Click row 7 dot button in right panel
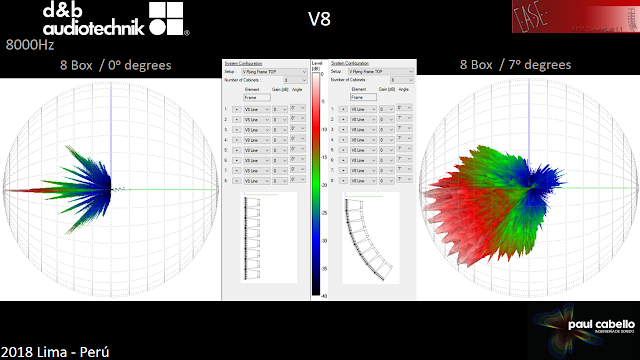The width and height of the screenshot is (640, 360). (343, 171)
